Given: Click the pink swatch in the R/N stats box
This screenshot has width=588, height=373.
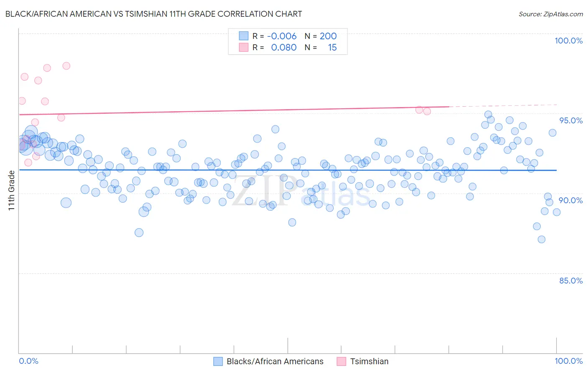Looking at the screenshot, I should coord(244,47).
